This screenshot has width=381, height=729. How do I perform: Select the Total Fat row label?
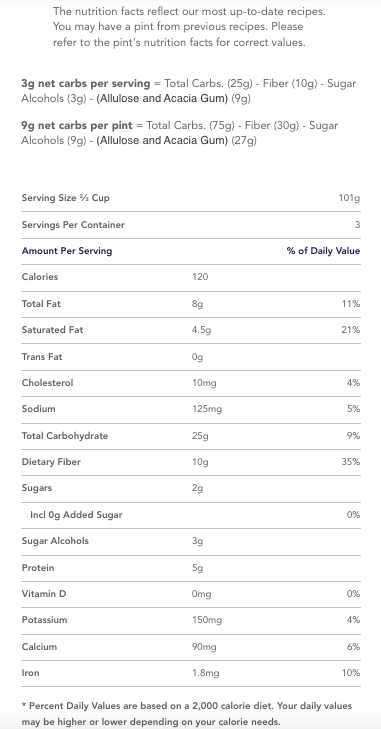tap(41, 304)
